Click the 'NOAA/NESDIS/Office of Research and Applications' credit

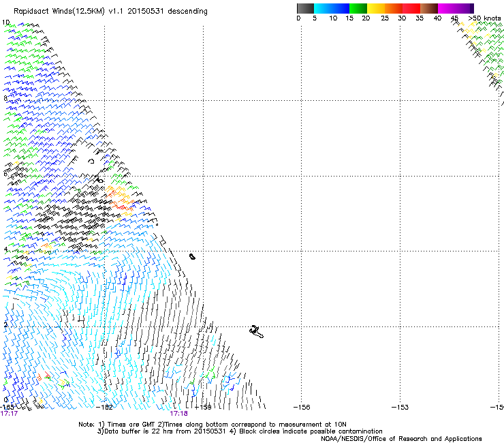point(401,438)
